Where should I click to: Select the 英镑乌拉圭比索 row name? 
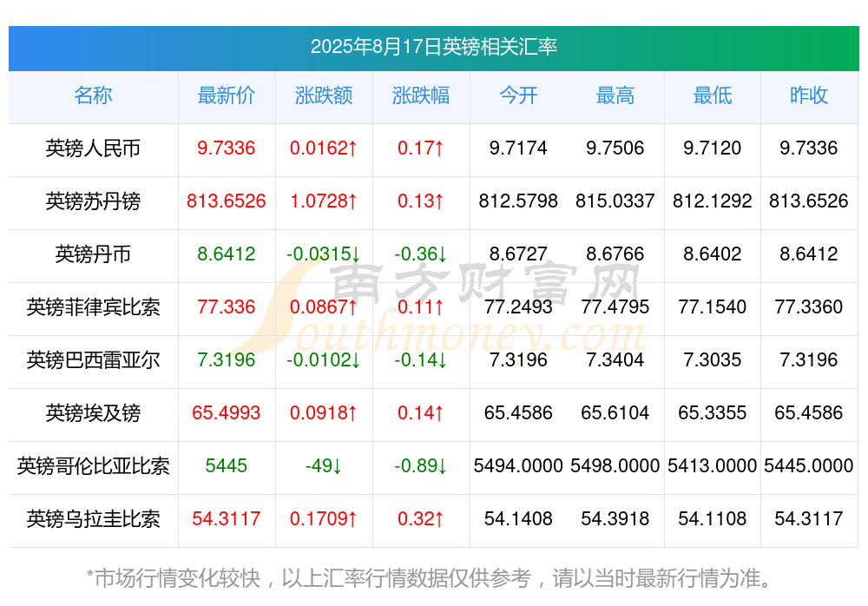point(93,519)
